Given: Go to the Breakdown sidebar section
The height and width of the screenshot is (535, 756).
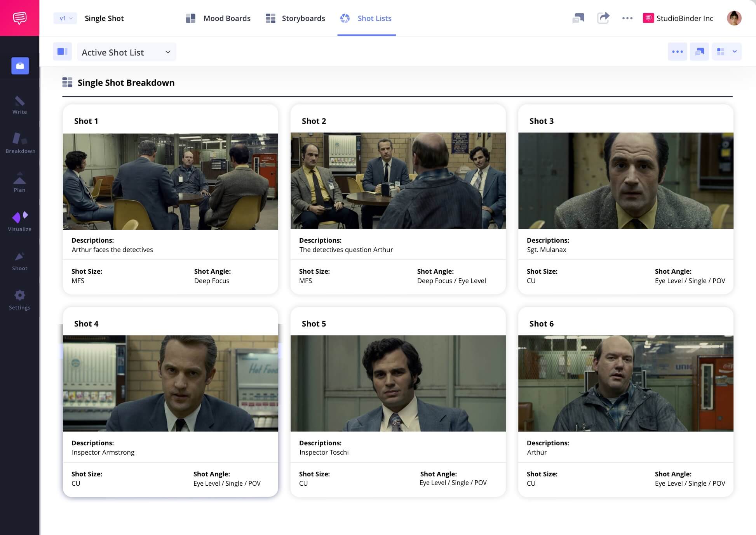Looking at the screenshot, I should pos(20,143).
